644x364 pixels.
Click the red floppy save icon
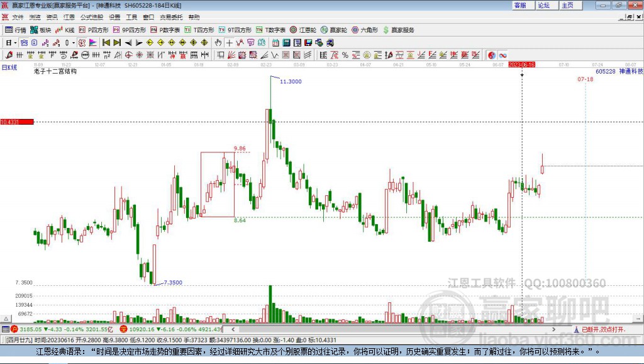(308, 43)
